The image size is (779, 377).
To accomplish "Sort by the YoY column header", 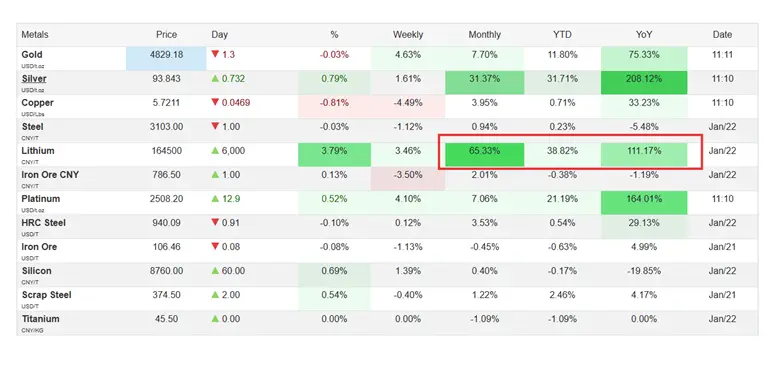I will point(644,35).
